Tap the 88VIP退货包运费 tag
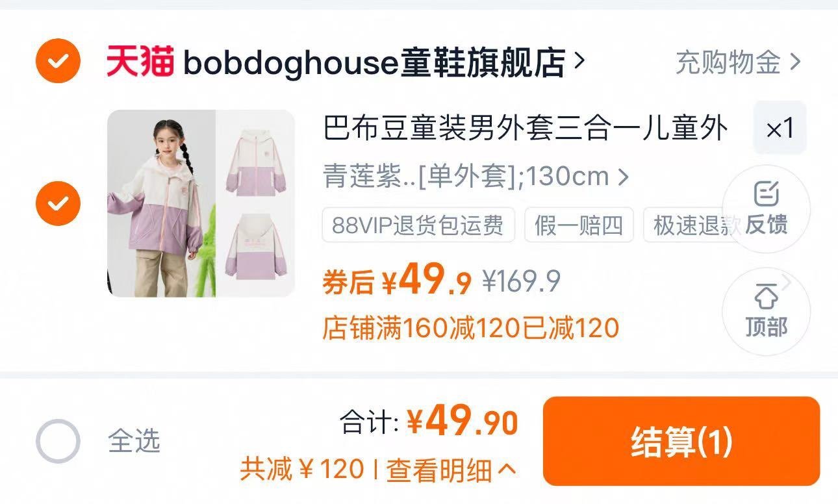 click(418, 225)
